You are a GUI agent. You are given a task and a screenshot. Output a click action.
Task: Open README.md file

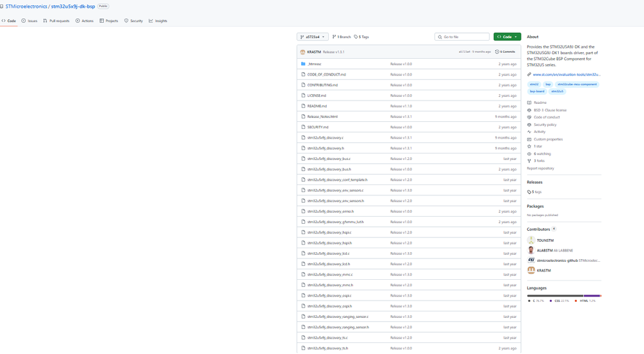(317, 106)
